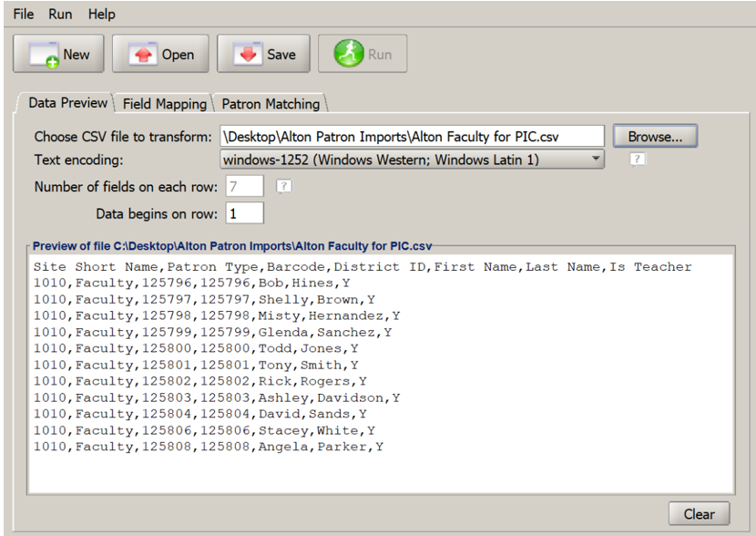Image resolution: width=756 pixels, height=536 pixels.
Task: Open the File menu
Action: tap(22, 14)
